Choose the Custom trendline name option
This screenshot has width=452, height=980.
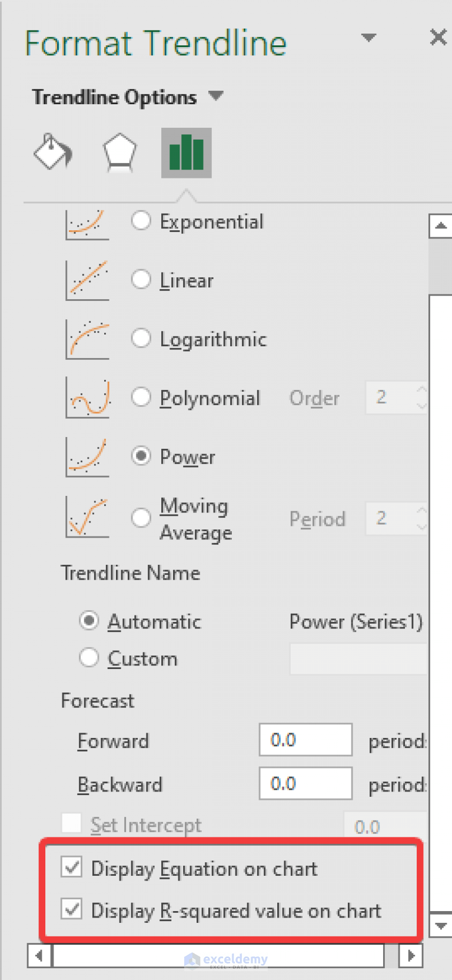89,657
